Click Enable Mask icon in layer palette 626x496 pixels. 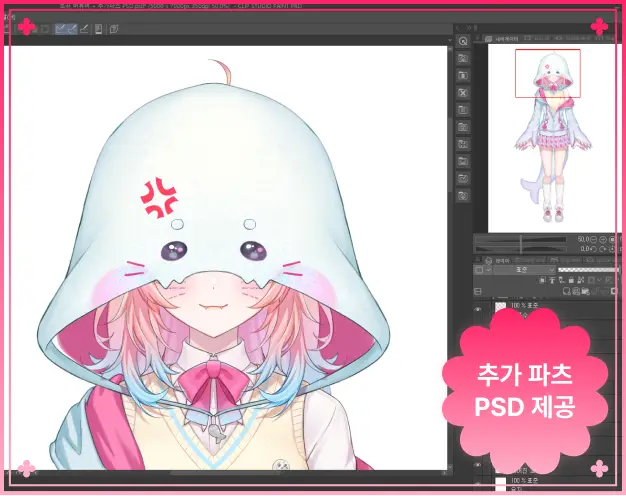point(591,280)
